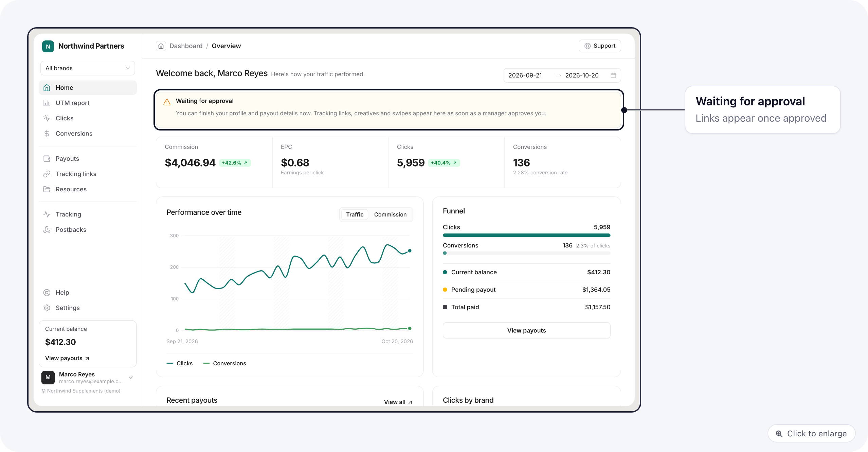Toggle Clicks series in chart legend
Image resolution: width=868 pixels, height=452 pixels.
click(x=180, y=363)
